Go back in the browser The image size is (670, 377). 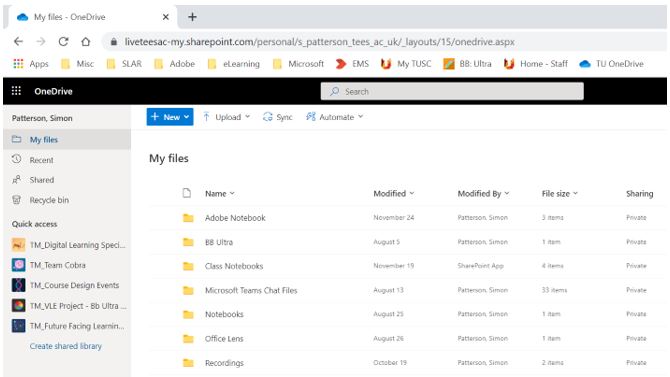point(18,41)
